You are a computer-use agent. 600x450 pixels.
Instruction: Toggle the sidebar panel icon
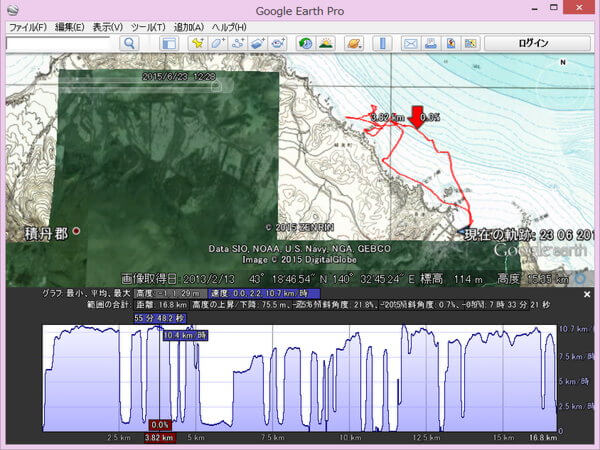[169, 43]
